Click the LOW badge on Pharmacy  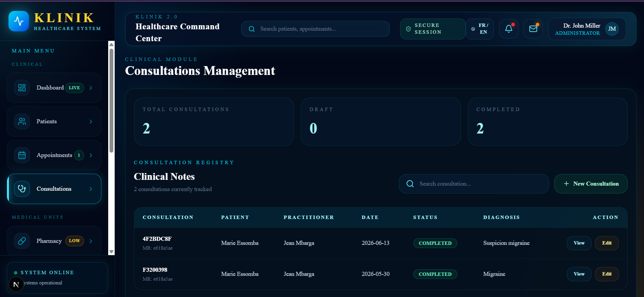click(75, 241)
